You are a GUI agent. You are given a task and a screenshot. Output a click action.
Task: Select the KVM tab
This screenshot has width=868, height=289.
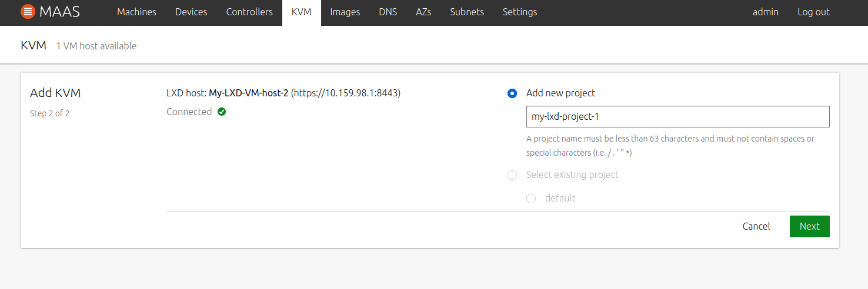click(x=301, y=12)
